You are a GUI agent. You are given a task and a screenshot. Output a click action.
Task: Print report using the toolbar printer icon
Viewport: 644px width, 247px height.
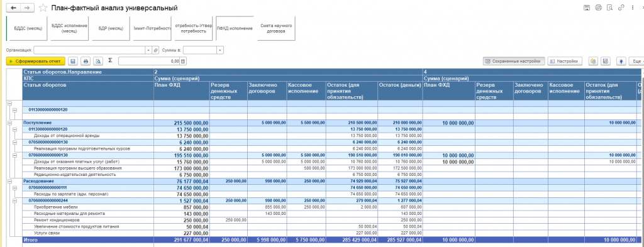pyautogui.click(x=86, y=61)
